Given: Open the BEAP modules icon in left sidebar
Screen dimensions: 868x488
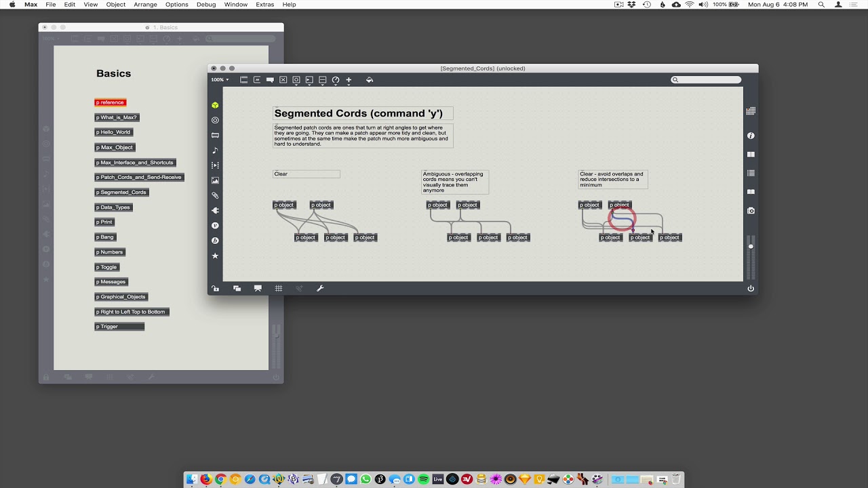Looking at the screenshot, I should [215, 241].
